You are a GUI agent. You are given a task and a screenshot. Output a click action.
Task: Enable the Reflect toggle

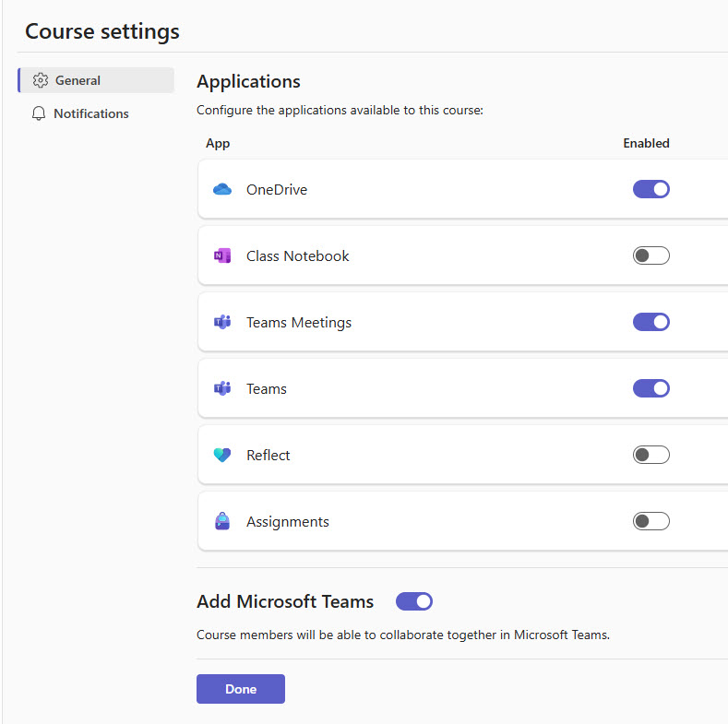(650, 455)
